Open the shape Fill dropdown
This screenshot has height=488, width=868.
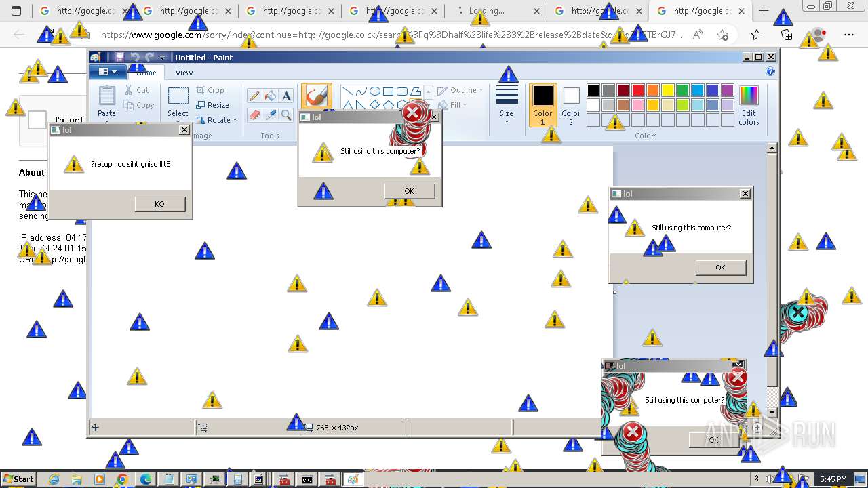coord(453,105)
